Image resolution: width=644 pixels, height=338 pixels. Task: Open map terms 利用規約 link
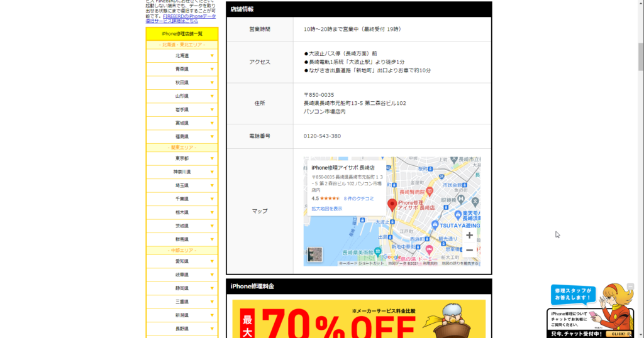[x=430, y=264]
